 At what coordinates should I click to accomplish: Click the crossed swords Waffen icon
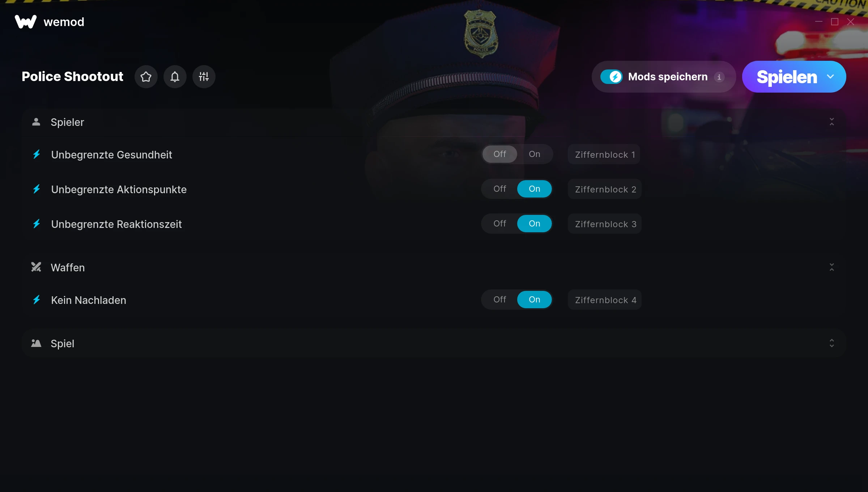pos(36,267)
